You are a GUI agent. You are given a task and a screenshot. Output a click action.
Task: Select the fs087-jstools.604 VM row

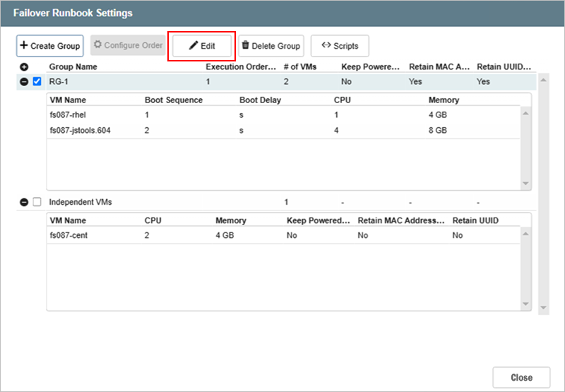tap(83, 131)
